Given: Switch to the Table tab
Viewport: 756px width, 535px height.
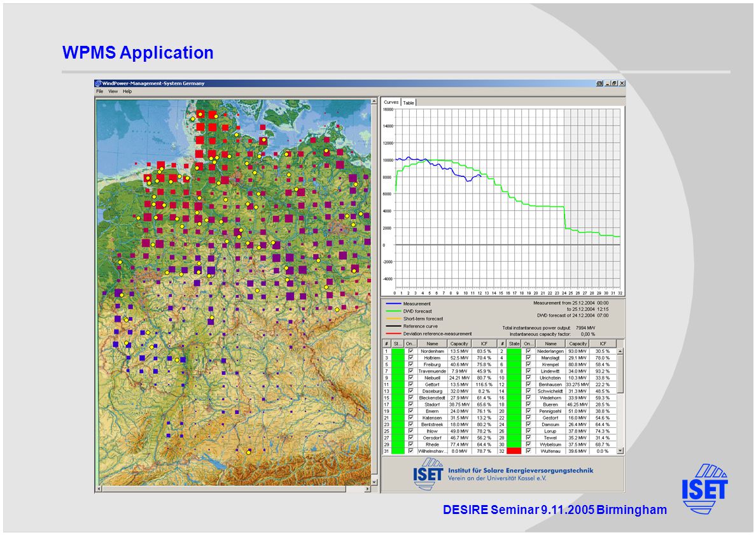Looking at the screenshot, I should 409,103.
